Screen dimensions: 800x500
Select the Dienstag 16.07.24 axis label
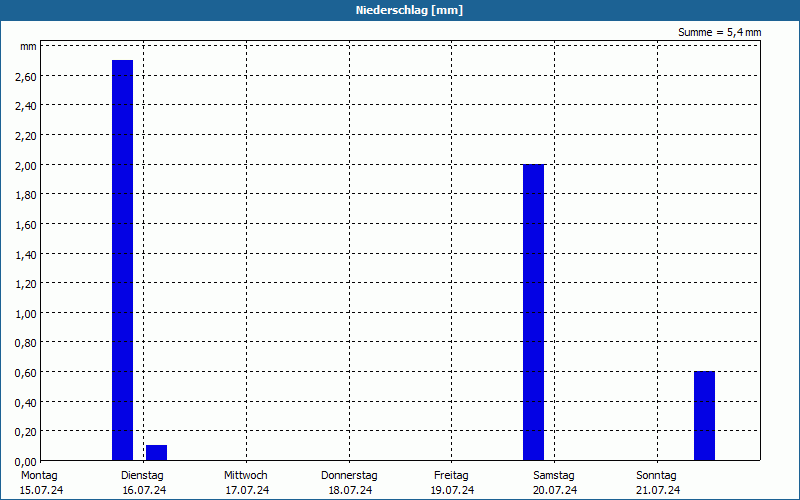(144, 483)
